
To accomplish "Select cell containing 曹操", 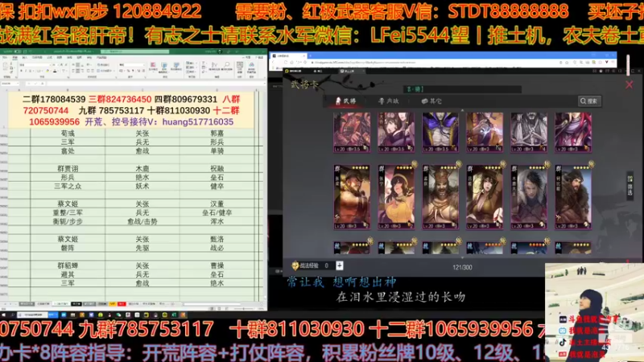I will [x=217, y=265].
